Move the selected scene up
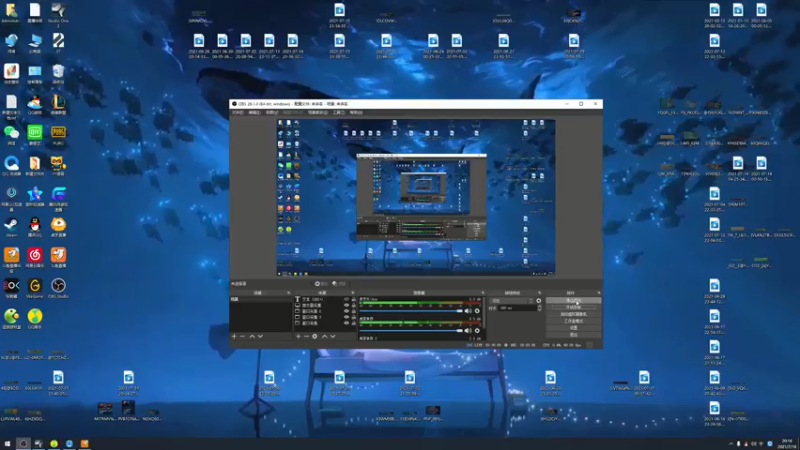This screenshot has width=800, height=450. (252, 337)
